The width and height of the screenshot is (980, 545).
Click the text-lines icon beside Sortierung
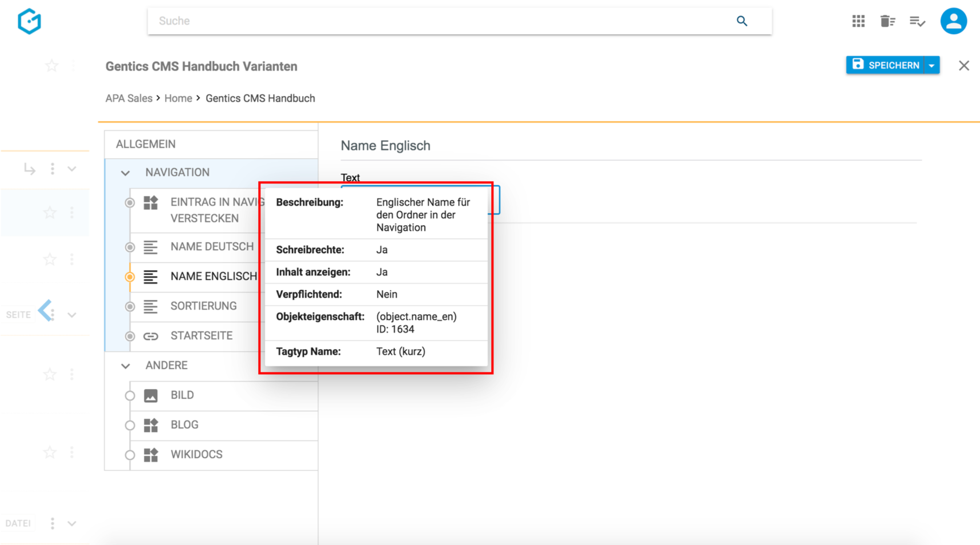point(151,307)
